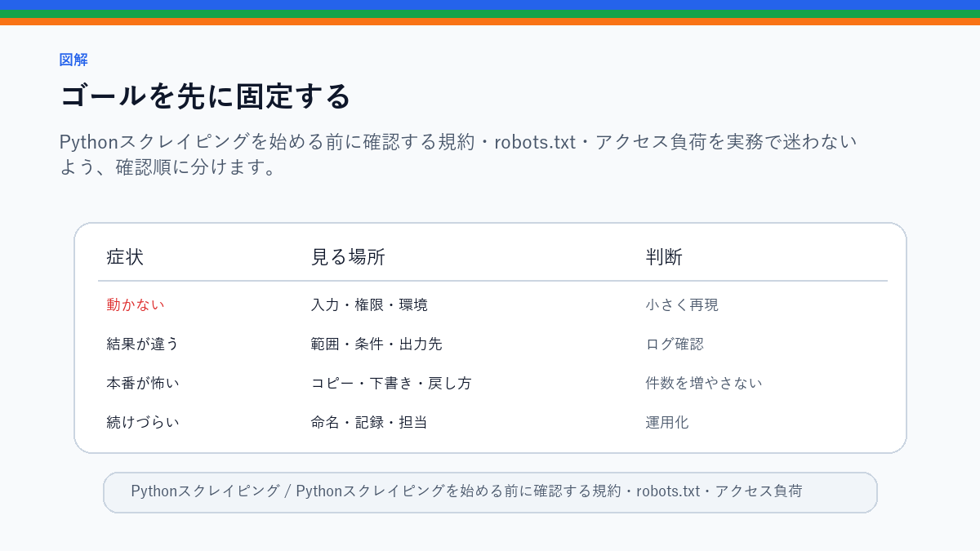The height and width of the screenshot is (551, 980).
Task: Select the heading ゴールを先に固定する
Action: 205,96
